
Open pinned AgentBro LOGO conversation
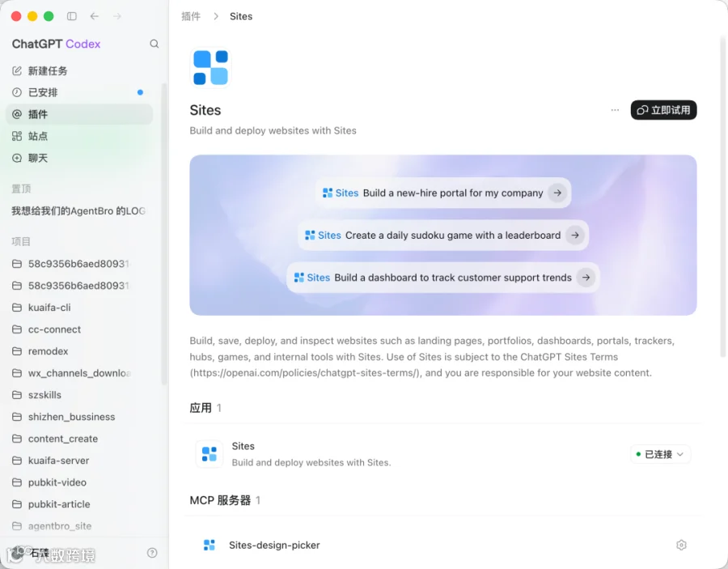[79, 211]
